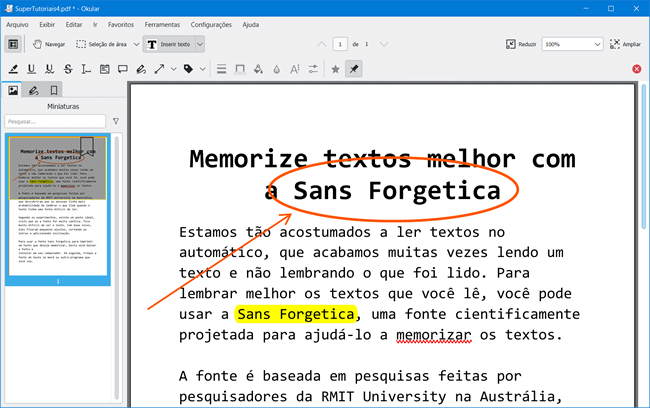Click the Reduzir zoom out button
The width and height of the screenshot is (650, 408).
click(x=521, y=44)
